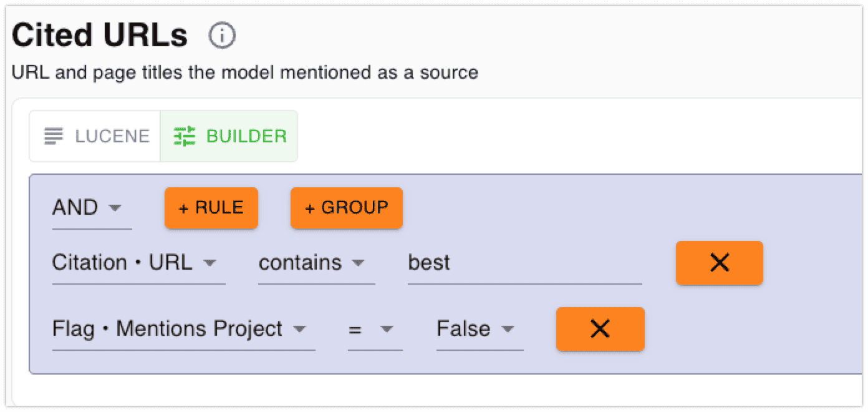This screenshot has width=868, height=412.
Task: Add a new group with + GROUP
Action: point(346,208)
